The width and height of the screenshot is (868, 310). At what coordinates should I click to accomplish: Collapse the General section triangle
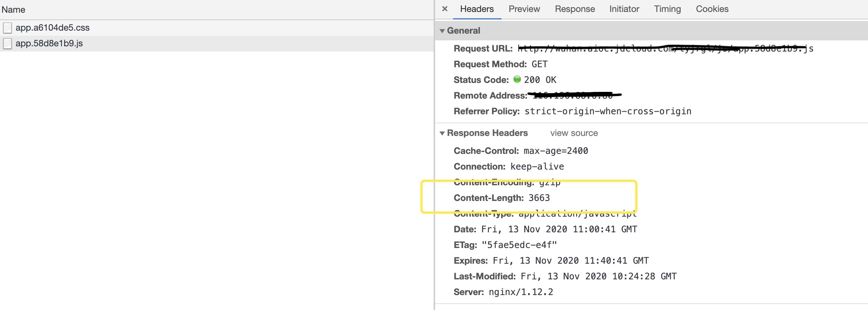(442, 31)
